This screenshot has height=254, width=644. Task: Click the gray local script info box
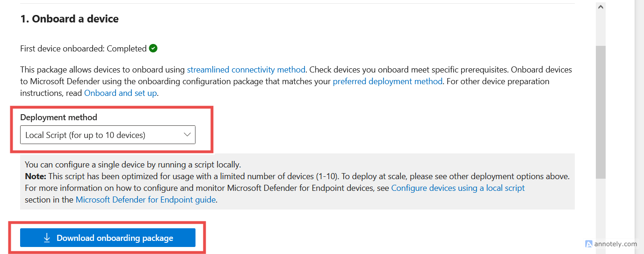click(297, 181)
